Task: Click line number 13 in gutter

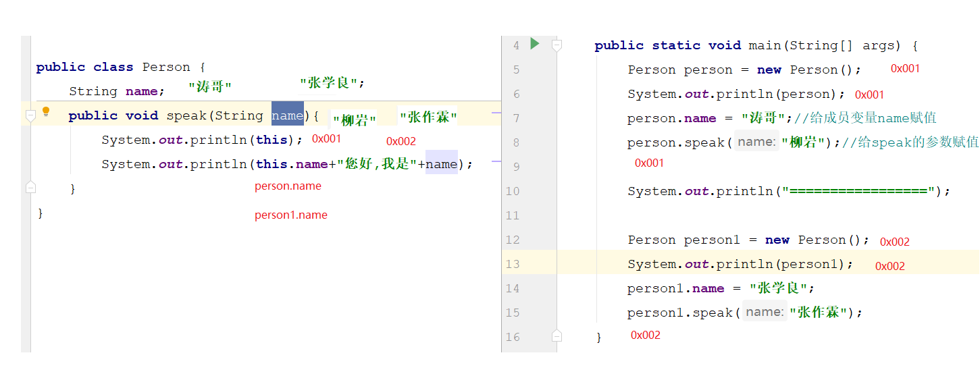Action: point(513,264)
